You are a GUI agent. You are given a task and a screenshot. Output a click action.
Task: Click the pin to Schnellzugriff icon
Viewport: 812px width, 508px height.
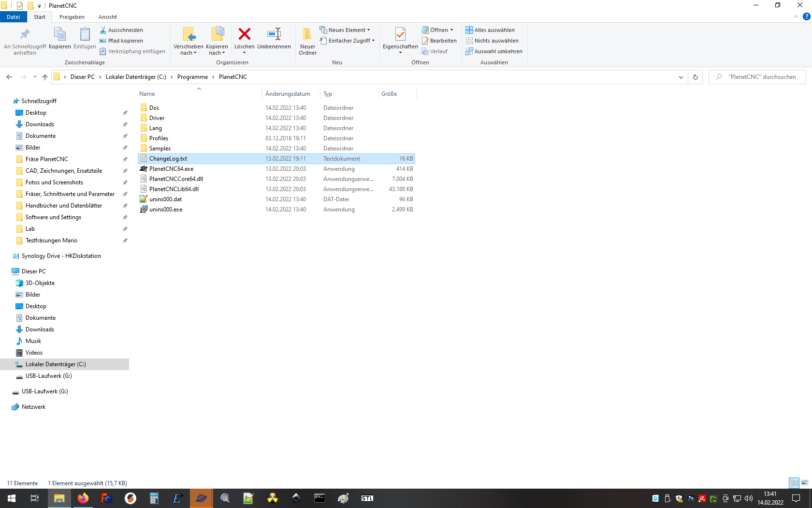click(x=25, y=34)
